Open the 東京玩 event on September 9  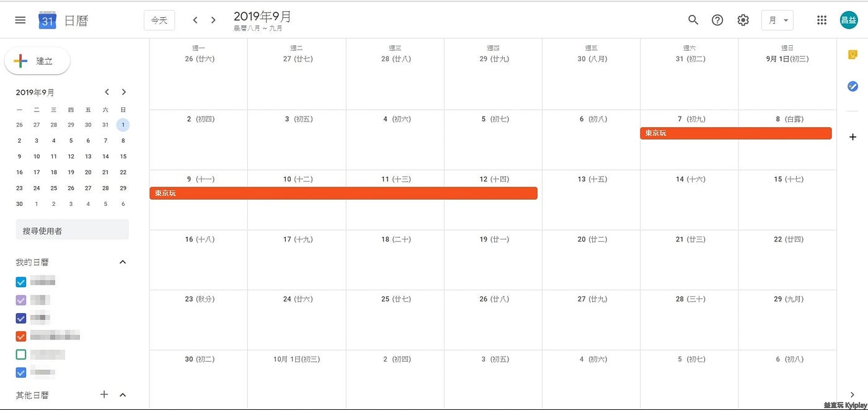(x=343, y=194)
